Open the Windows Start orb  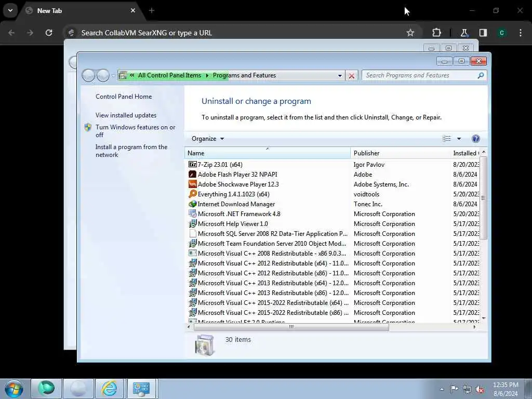tap(14, 389)
